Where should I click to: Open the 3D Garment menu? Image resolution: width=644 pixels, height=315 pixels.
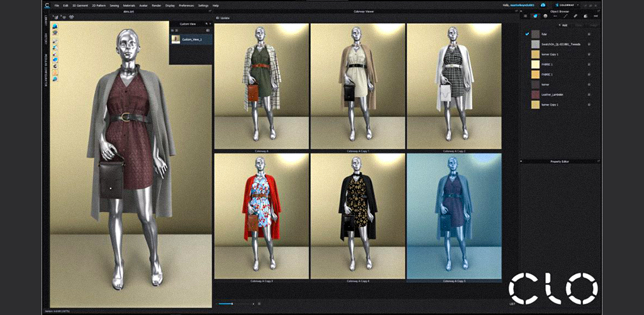click(x=80, y=5)
